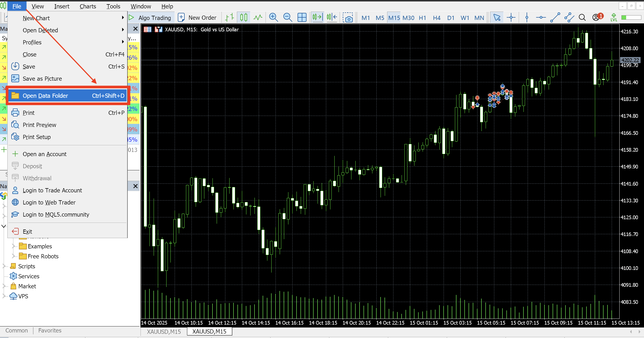
Task: Click the New Order button
Action: [197, 18]
